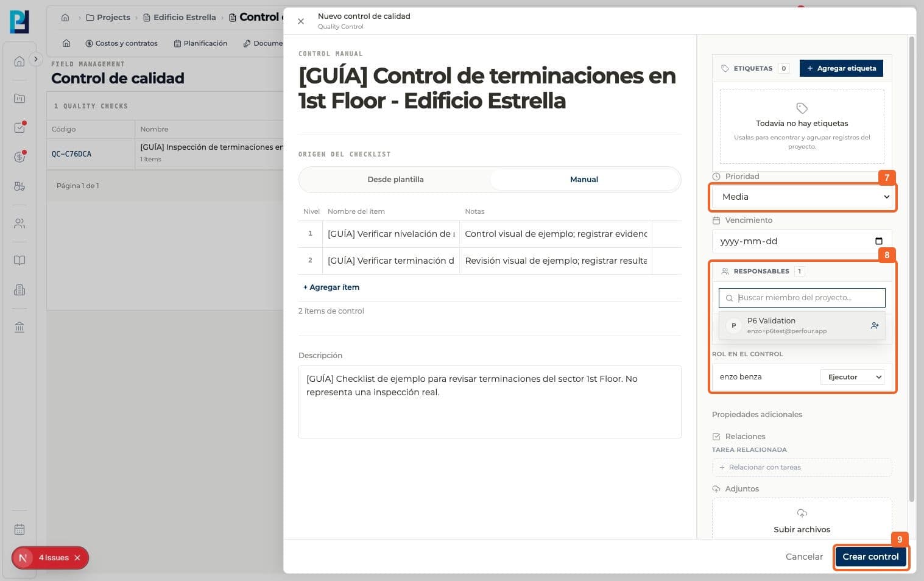This screenshot has height=581, width=924.
Task: Click the home icon in left sidebar
Action: coord(19,61)
